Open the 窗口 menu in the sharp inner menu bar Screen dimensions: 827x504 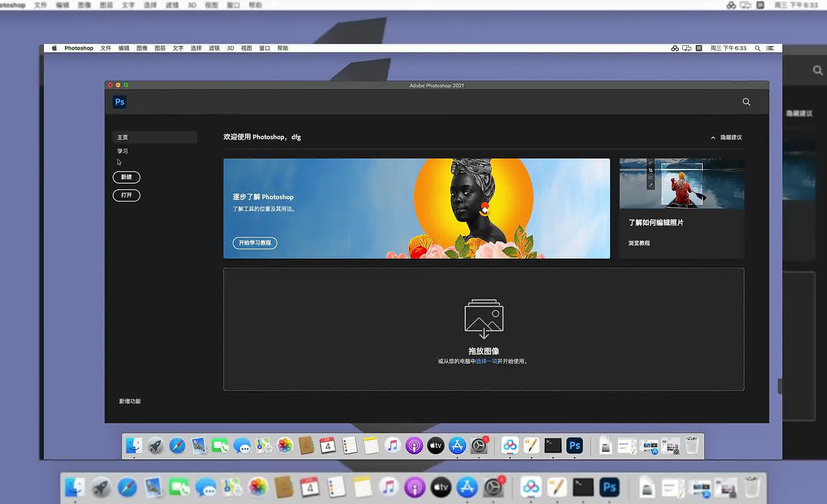click(265, 48)
